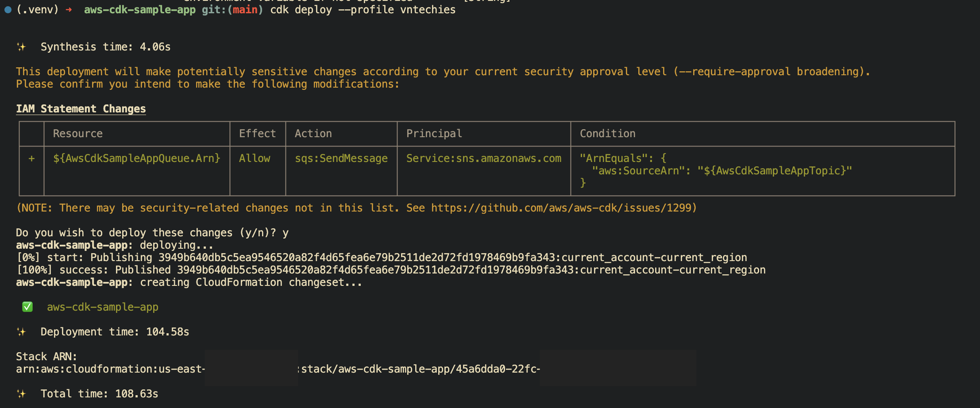Click the blue command status dot
Screen dimensions: 980x408
tap(8, 10)
